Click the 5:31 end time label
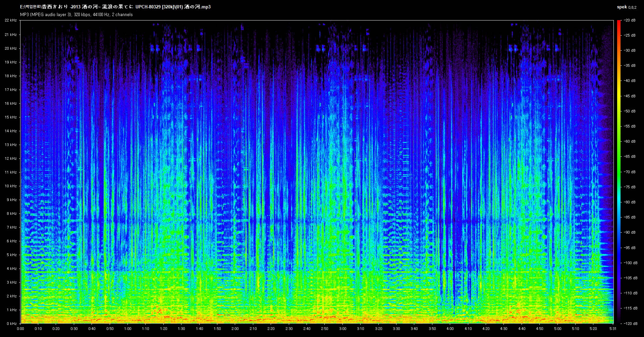 (613, 329)
